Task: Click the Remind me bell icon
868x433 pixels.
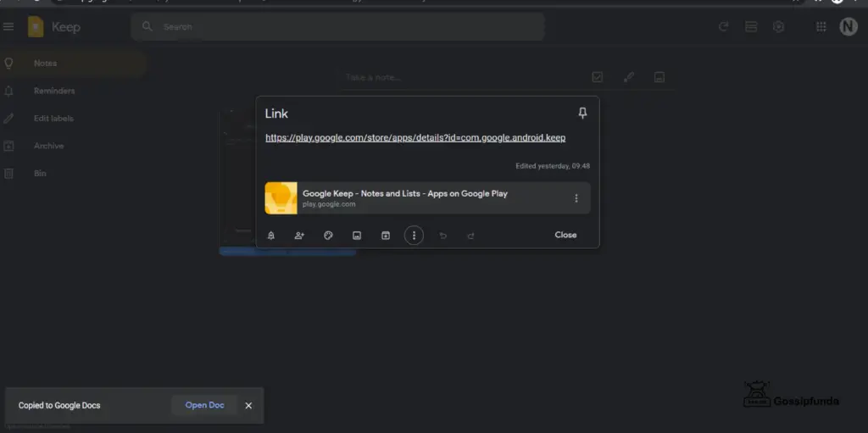Action: [x=270, y=236]
